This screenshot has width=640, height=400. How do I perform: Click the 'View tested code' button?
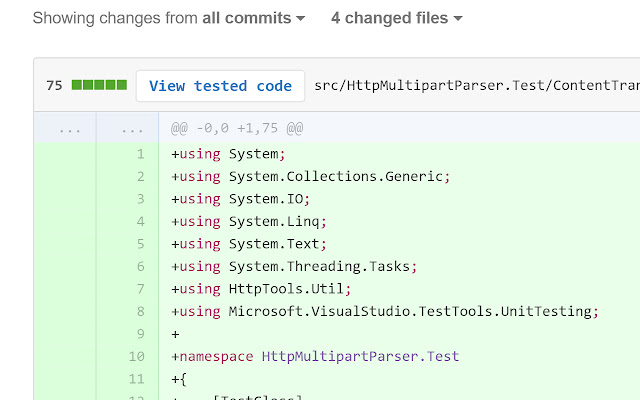(220, 86)
